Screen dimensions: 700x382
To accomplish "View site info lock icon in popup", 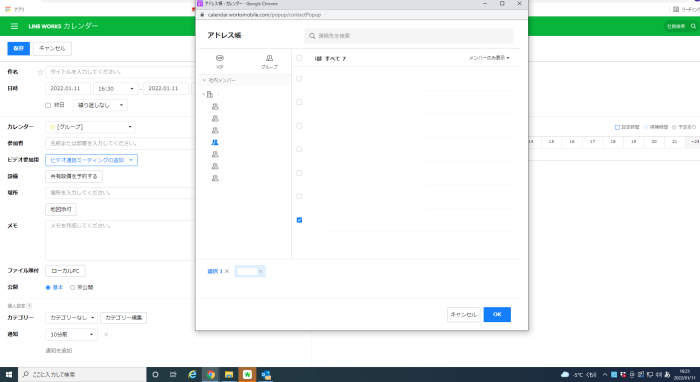I will click(x=202, y=15).
